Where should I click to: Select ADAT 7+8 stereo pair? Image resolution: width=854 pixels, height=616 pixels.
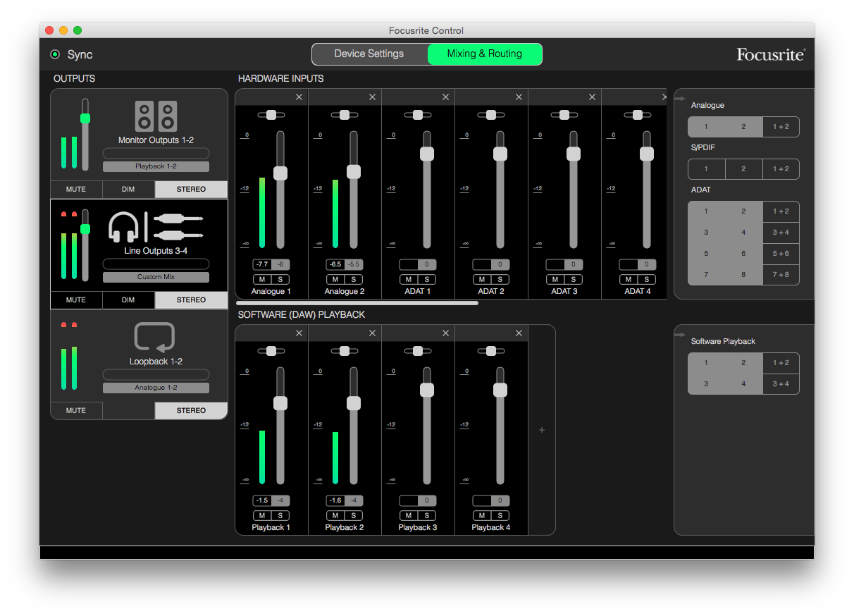(781, 275)
